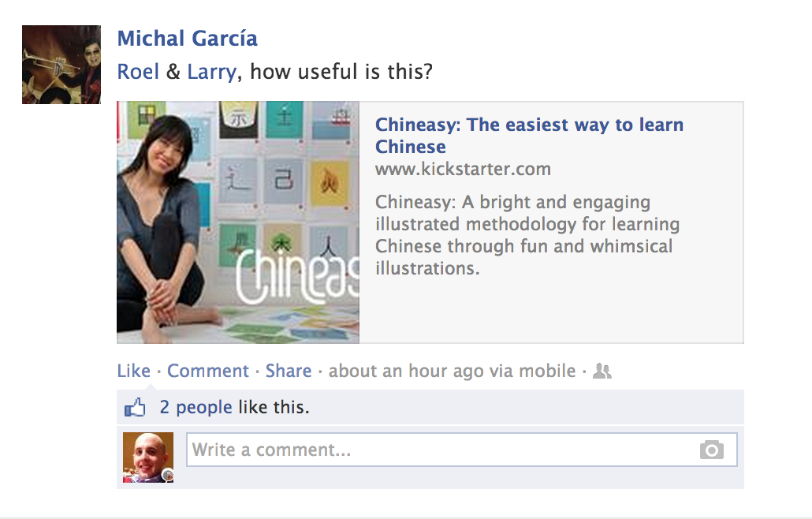Click the thumbs-up icon beside likes count
The image size is (812, 519).
tap(135, 408)
